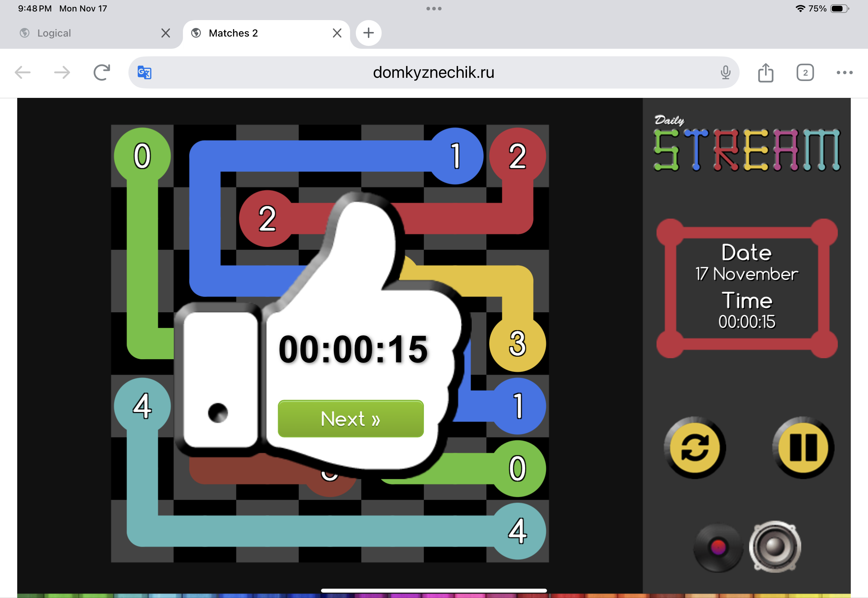Viewport: 868px width, 598px height.
Task: Switch to the Logical tab
Action: coord(55,33)
